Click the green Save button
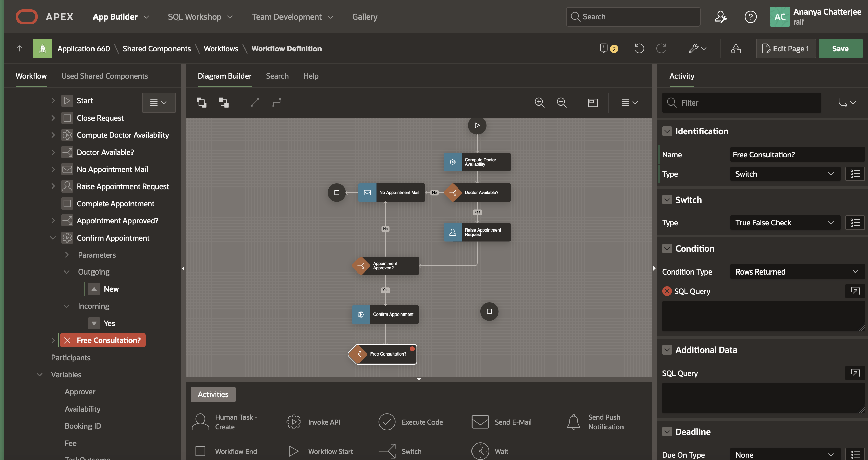This screenshot has width=868, height=460. point(840,48)
